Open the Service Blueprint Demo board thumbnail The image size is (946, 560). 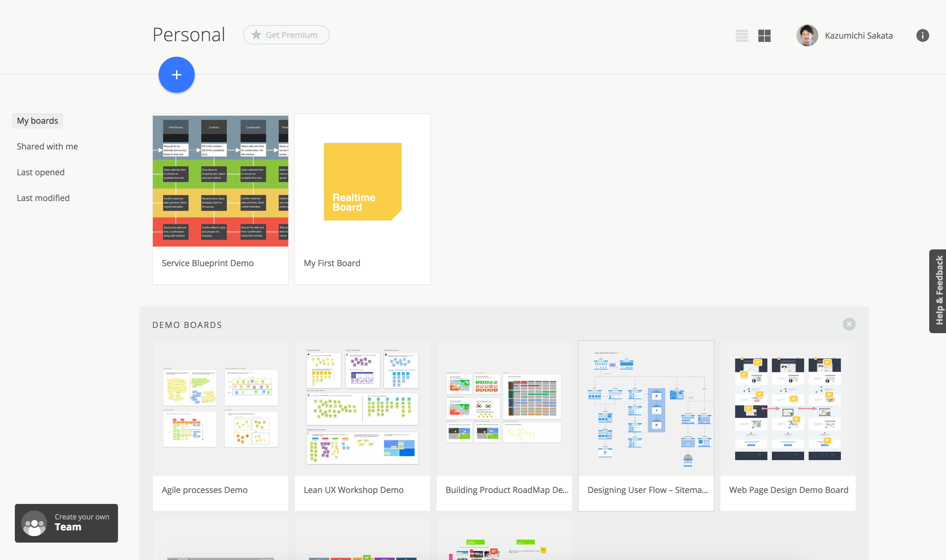221,181
